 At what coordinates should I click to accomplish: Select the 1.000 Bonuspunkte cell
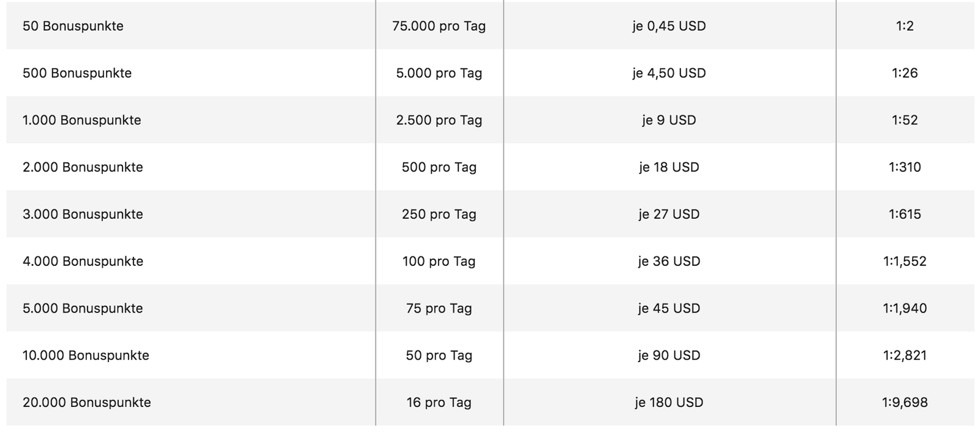[82, 120]
